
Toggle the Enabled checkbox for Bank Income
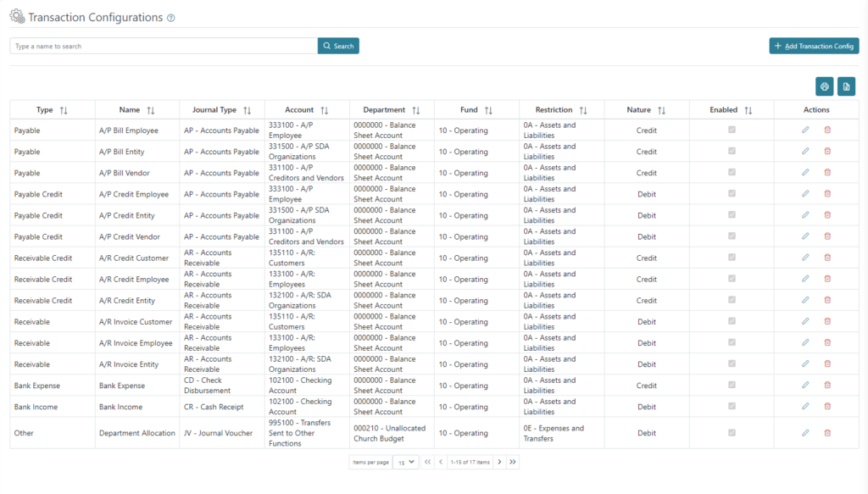[732, 407]
